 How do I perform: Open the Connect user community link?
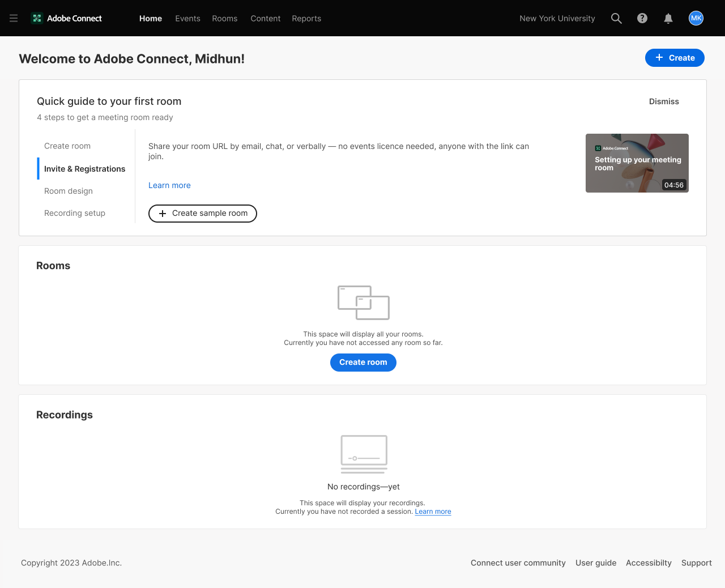518,563
